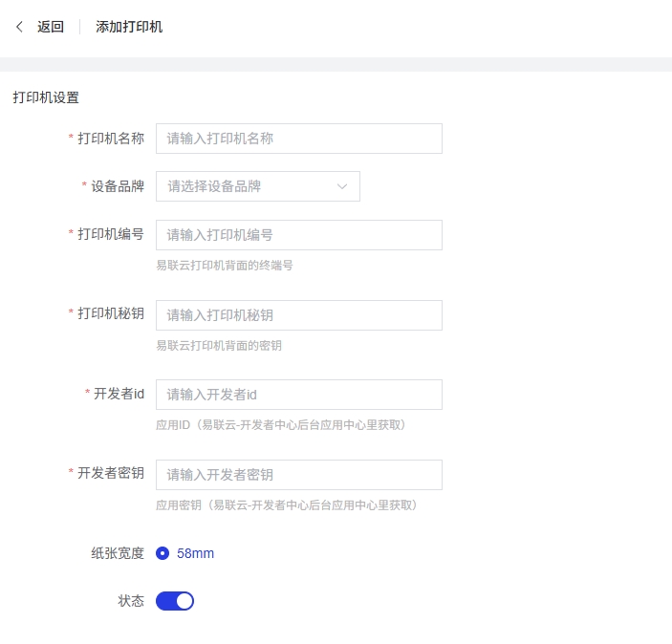Click the 开发者id field label
The height and width of the screenshot is (644, 672).
click(119, 395)
